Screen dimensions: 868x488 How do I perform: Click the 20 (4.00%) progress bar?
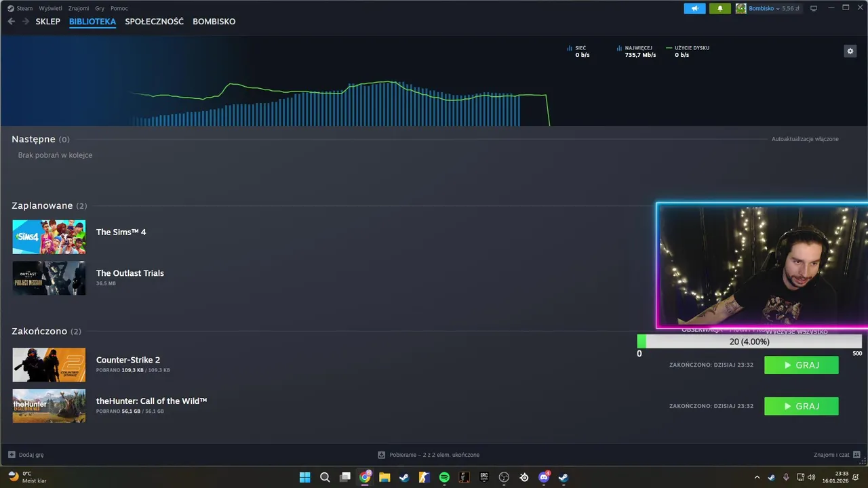(749, 342)
